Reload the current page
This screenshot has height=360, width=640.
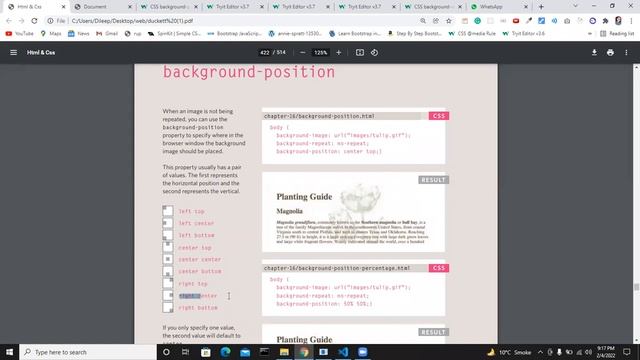click(x=34, y=21)
